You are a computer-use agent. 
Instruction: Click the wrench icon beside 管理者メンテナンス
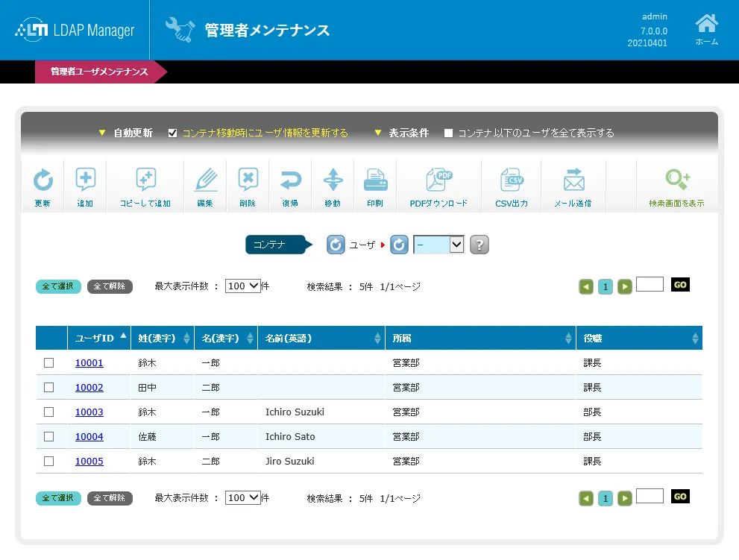[x=180, y=30]
